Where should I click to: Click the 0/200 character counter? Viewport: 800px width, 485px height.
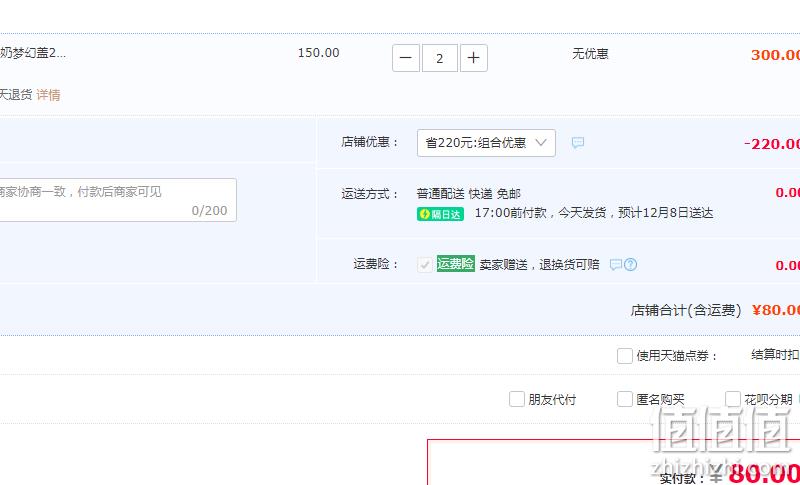point(210,211)
